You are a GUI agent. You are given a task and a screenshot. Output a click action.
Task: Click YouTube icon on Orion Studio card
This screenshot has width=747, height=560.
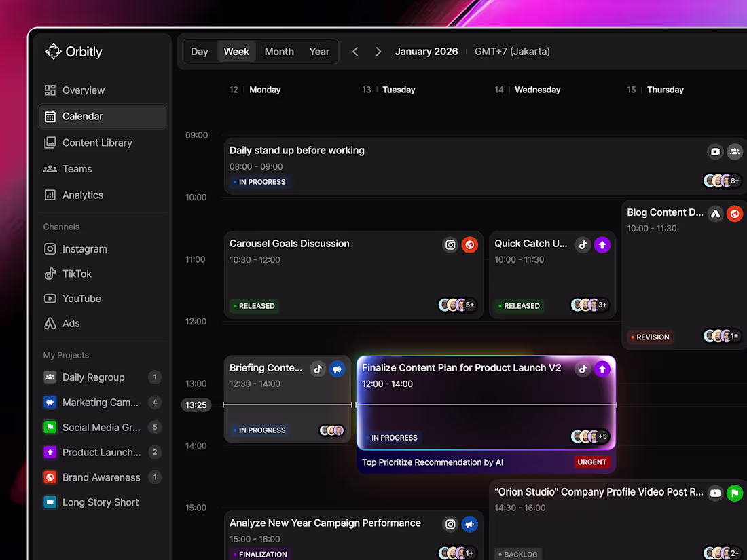pos(715,493)
